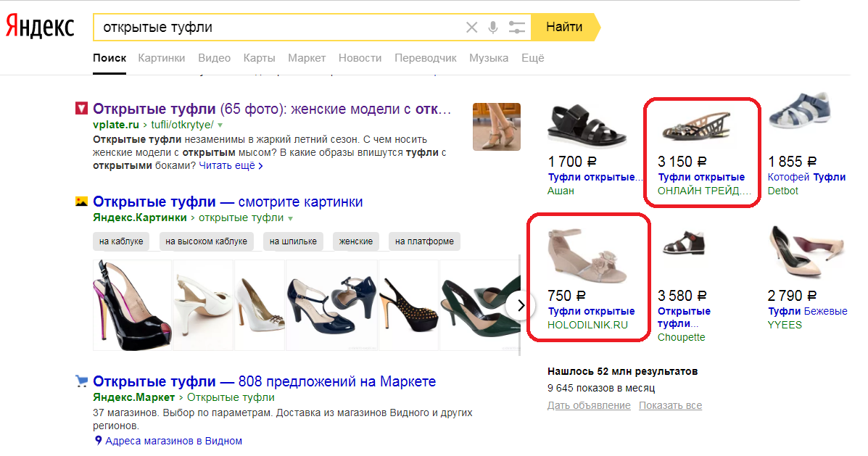The width and height of the screenshot is (868, 456).
Task: Switch to Поиск tab
Action: pyautogui.click(x=109, y=58)
